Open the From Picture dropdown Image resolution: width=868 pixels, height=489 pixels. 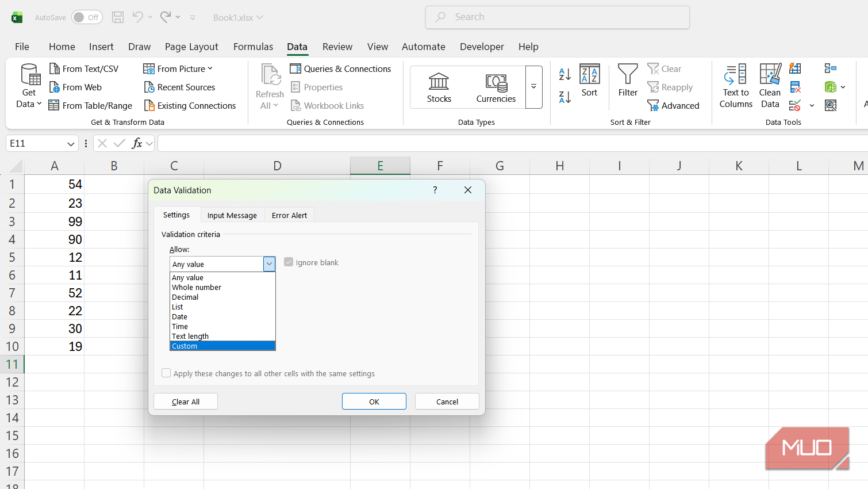(x=178, y=69)
